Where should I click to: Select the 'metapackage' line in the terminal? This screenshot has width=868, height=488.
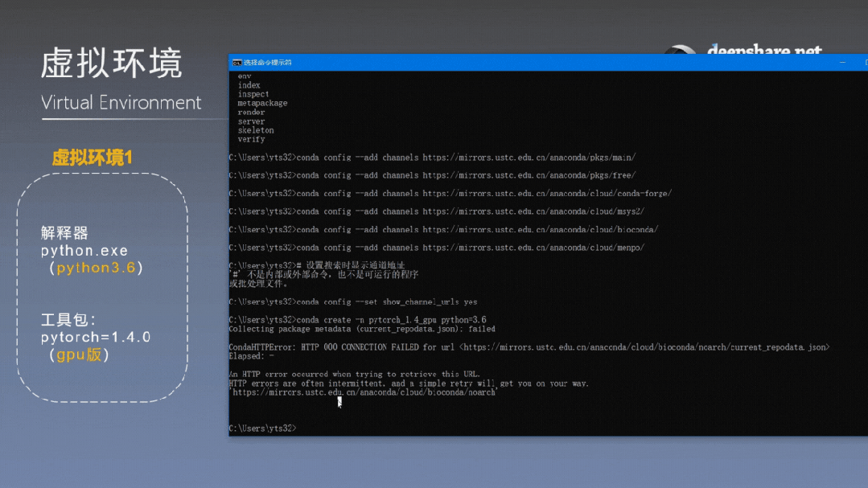[262, 104]
